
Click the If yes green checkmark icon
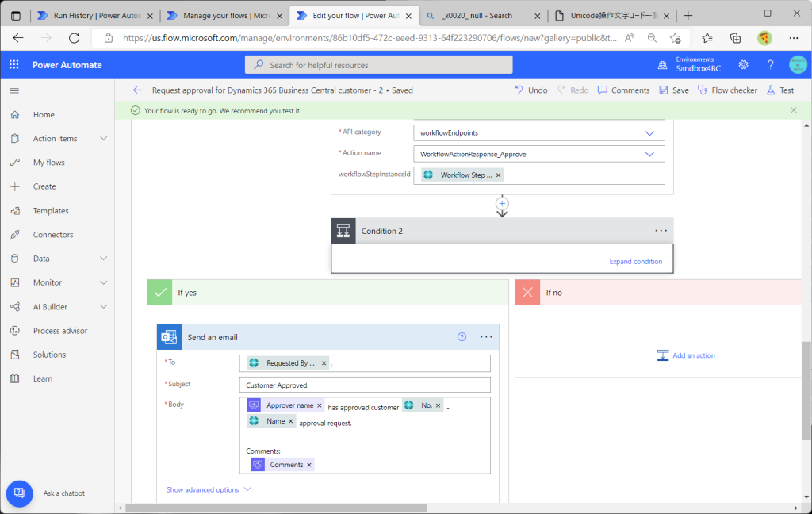point(160,292)
